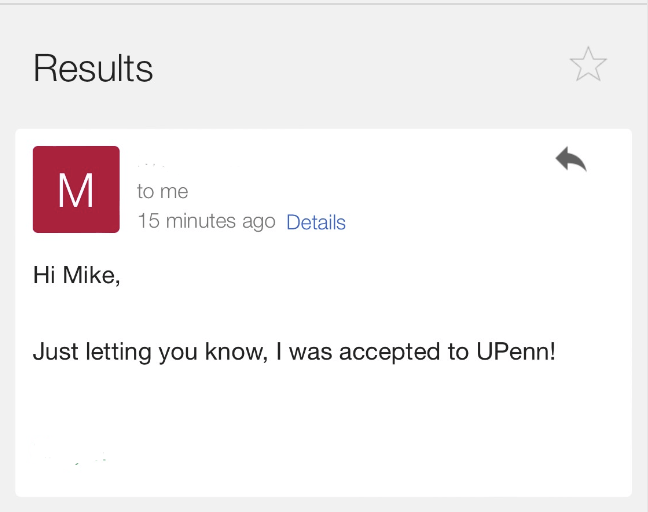This screenshot has width=648, height=512.
Task: Click the "to me" recipient line
Action: click(x=162, y=191)
